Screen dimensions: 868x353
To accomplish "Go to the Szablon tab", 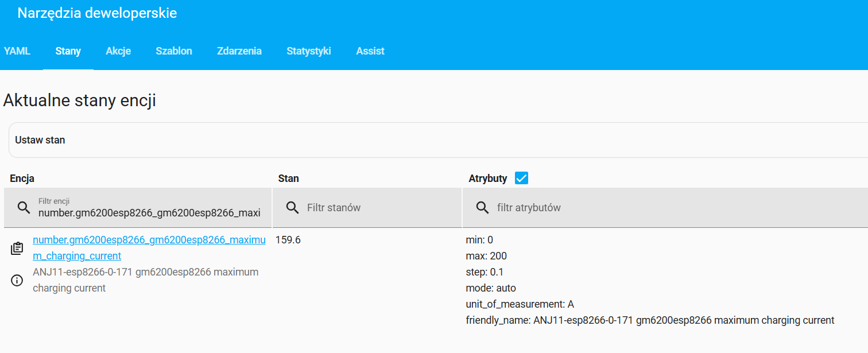I will tap(174, 51).
